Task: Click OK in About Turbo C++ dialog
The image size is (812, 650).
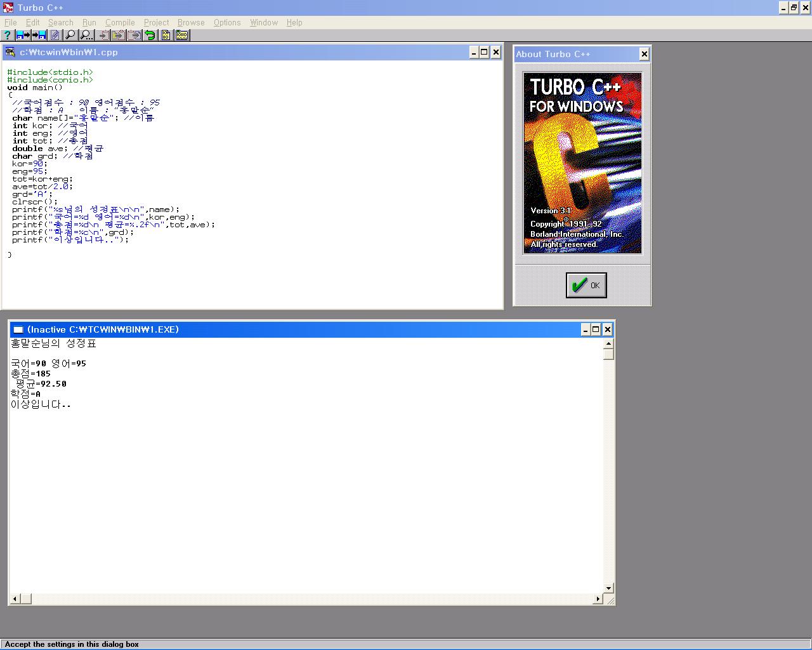Action: (586, 285)
